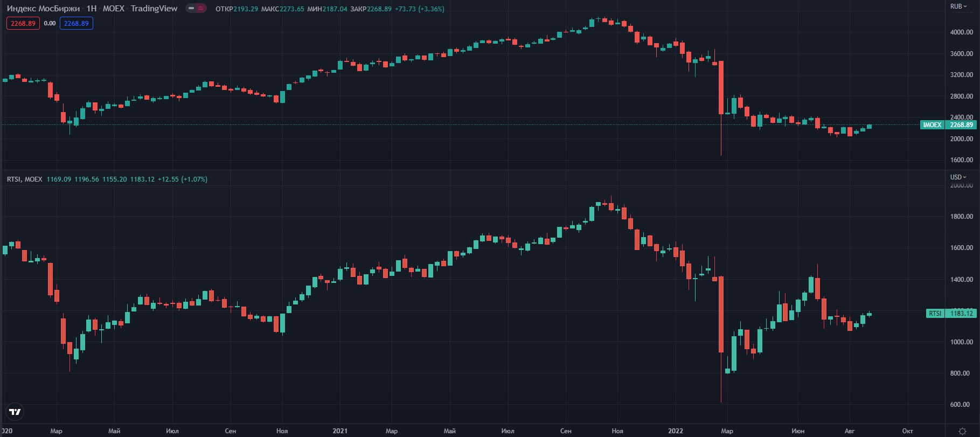Click the 4000.00 price scale label

[962, 32]
